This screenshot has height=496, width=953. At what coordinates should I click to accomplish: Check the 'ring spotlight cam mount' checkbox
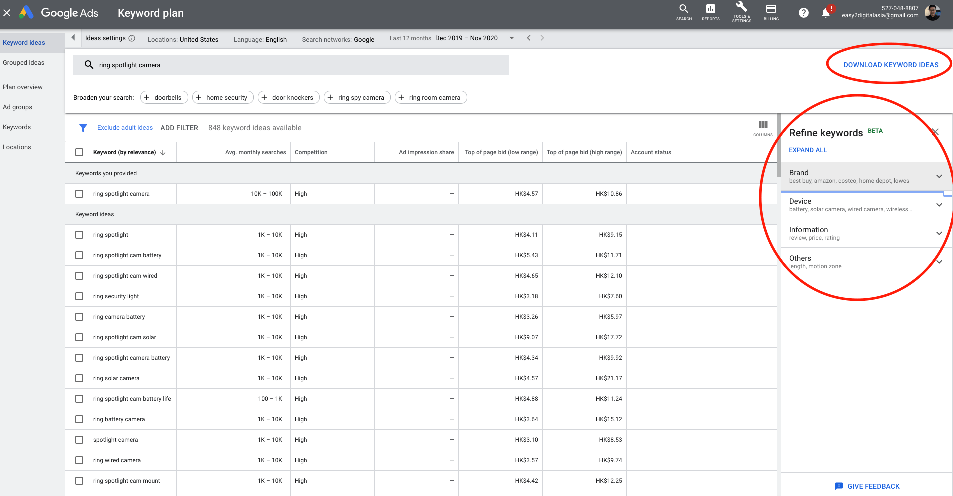coord(79,481)
